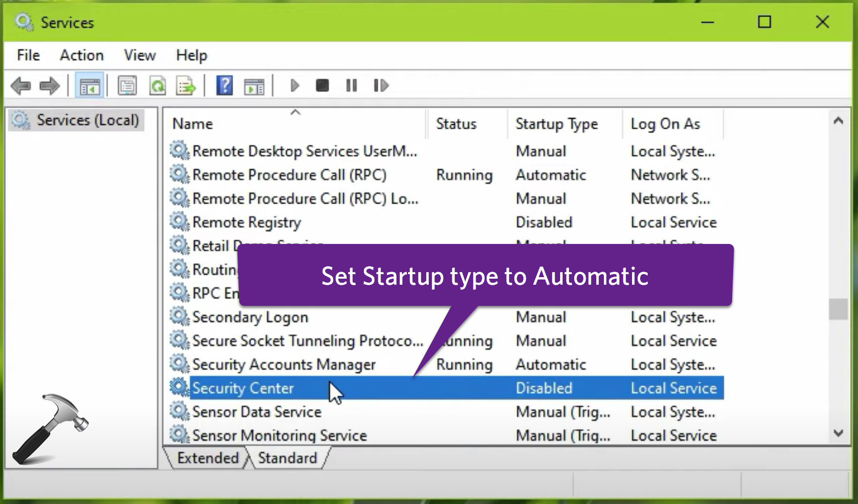Screen dimensions: 858x504
Task: Open the Action menu
Action: pos(82,55)
